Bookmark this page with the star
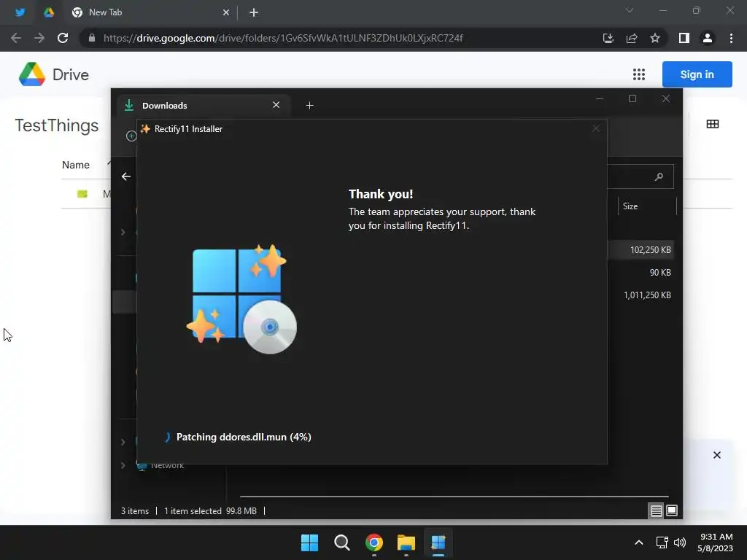 (655, 38)
